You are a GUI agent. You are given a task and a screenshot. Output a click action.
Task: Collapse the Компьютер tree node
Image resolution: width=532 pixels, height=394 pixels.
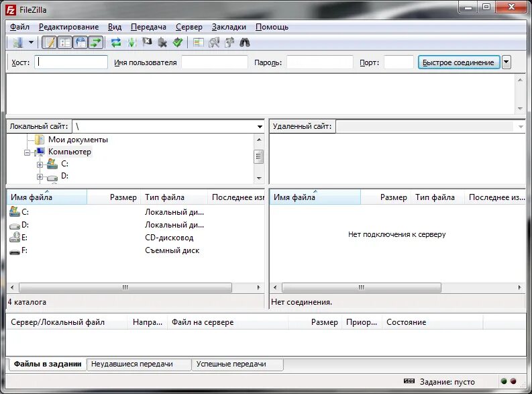click(x=27, y=153)
